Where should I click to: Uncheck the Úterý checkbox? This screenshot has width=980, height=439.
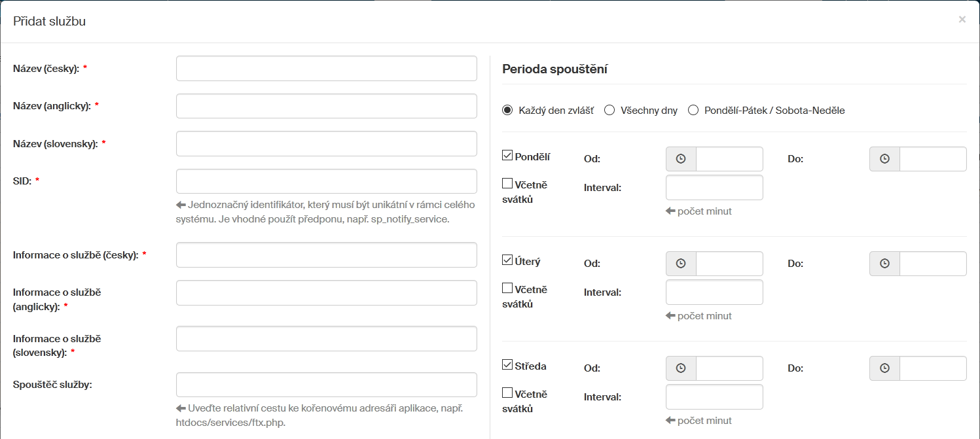pos(507,260)
